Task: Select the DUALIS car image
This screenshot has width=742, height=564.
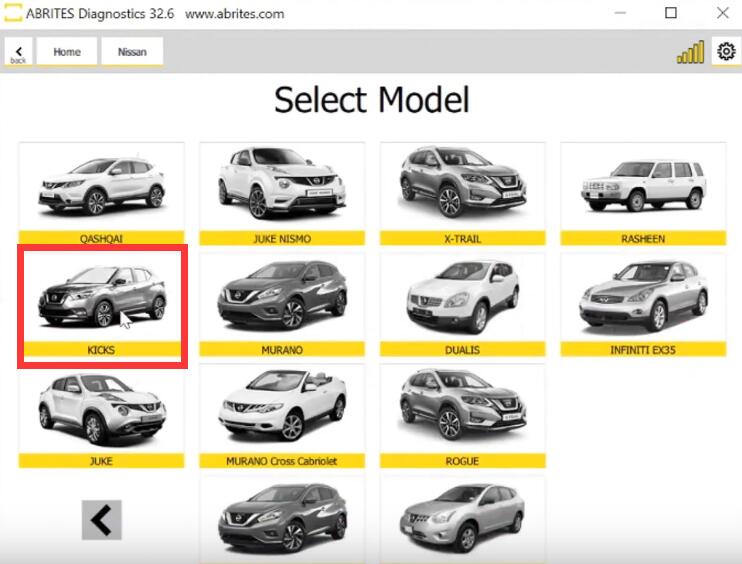Action: tap(463, 297)
